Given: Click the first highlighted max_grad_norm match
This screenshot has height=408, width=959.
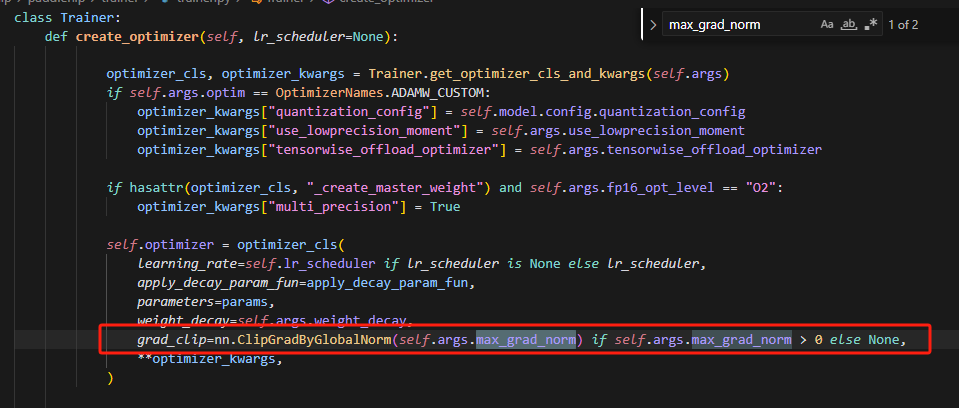Looking at the screenshot, I should (x=526, y=341).
